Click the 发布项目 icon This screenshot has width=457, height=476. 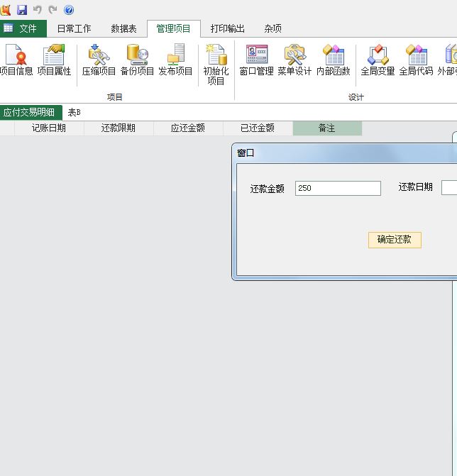coord(175,56)
